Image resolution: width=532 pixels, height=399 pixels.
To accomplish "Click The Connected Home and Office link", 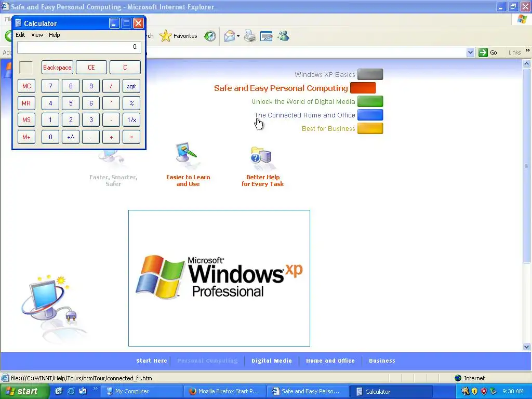I will click(x=304, y=115).
